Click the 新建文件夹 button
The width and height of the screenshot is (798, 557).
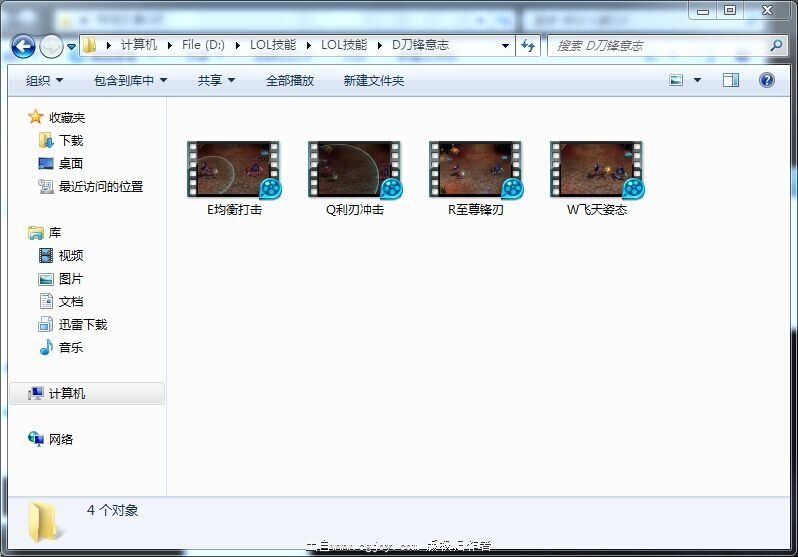(x=373, y=81)
